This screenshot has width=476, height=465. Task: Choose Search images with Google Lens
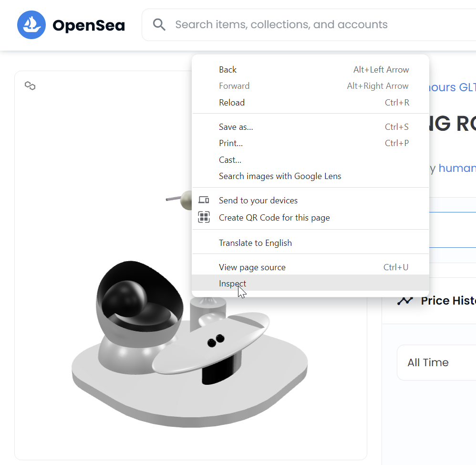310,176
